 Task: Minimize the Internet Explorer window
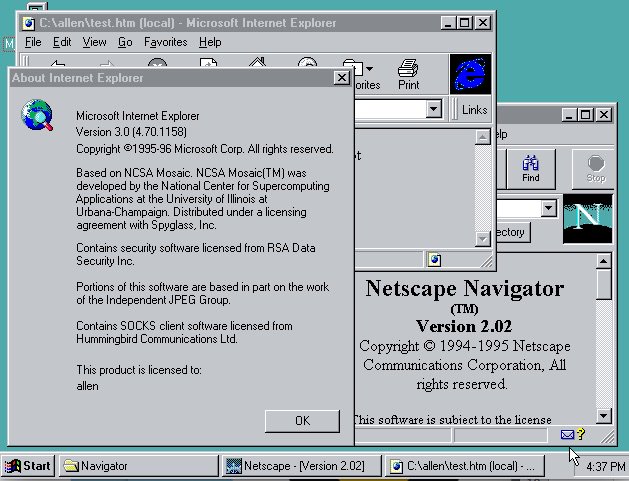[x=448, y=23]
